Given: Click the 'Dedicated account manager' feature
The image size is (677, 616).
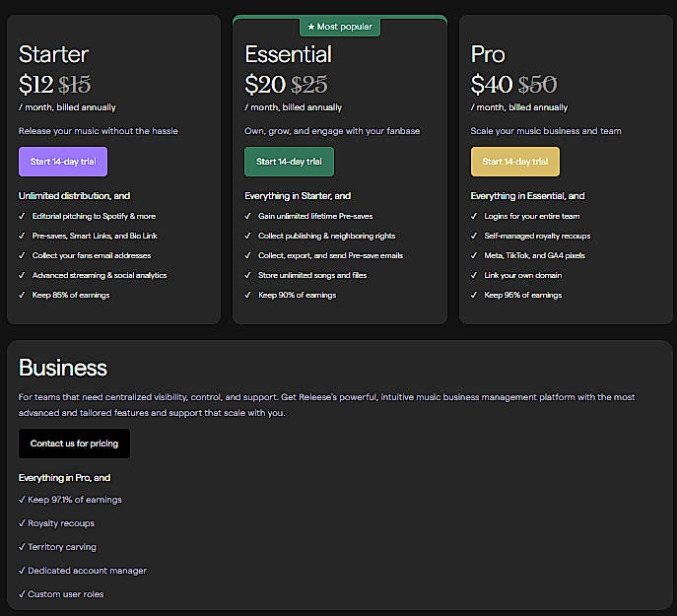Looking at the screenshot, I should (x=88, y=571).
